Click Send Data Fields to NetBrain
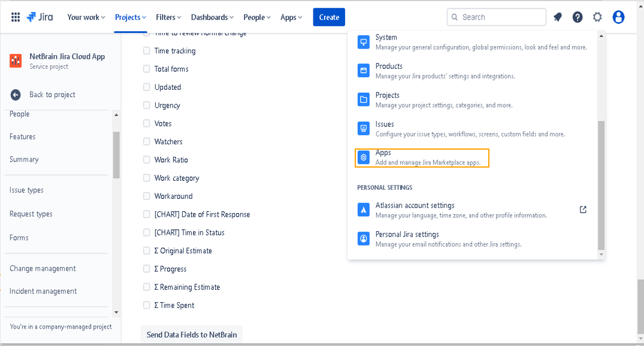The width and height of the screenshot is (644, 346). (191, 334)
